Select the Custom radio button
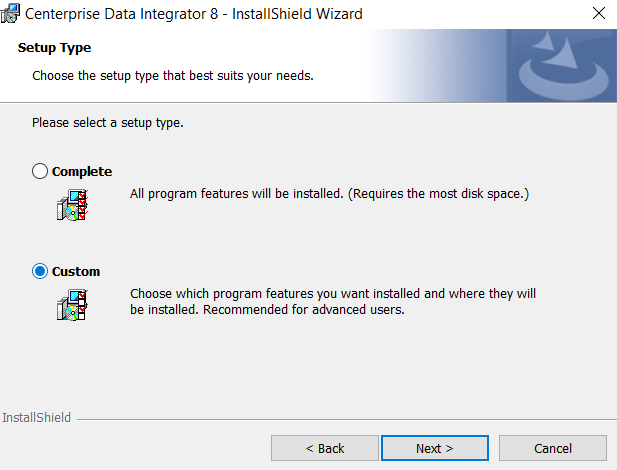This screenshot has height=470, width=617. pos(40,271)
